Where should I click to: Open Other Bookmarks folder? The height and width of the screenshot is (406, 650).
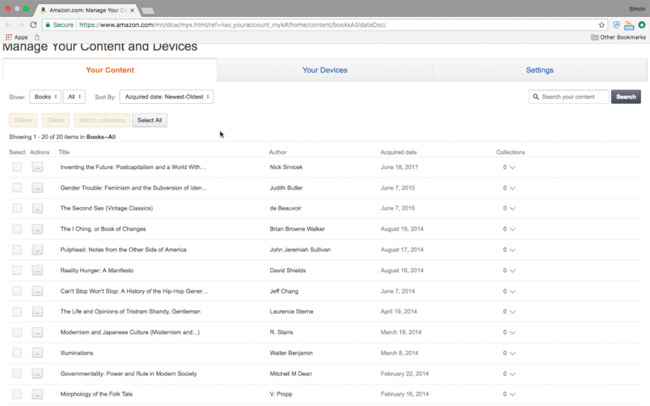(x=619, y=37)
